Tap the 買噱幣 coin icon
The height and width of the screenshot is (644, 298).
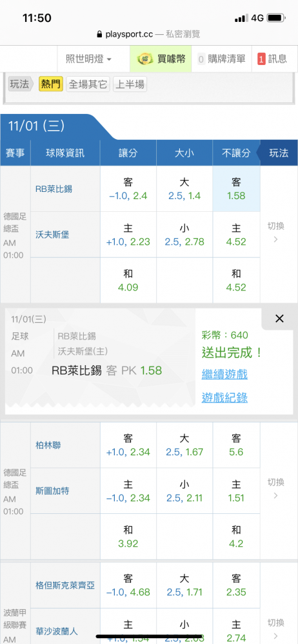click(x=143, y=59)
